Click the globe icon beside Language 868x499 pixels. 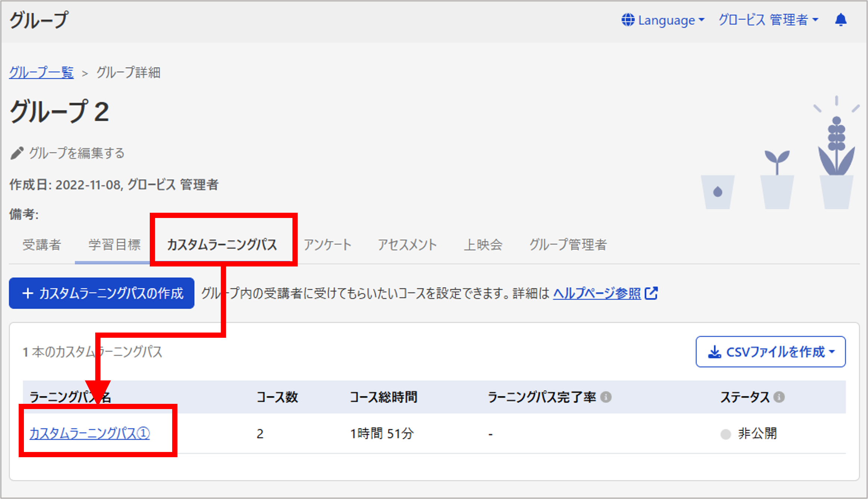(x=628, y=20)
